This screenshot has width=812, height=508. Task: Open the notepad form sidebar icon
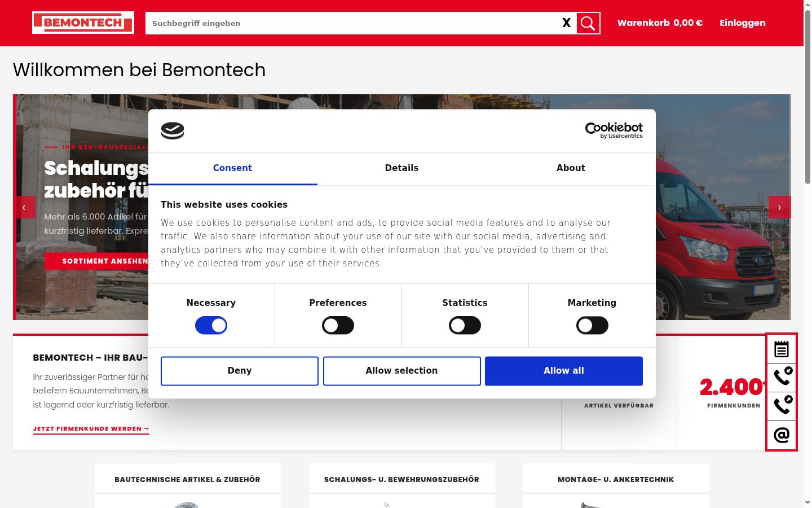coord(782,349)
